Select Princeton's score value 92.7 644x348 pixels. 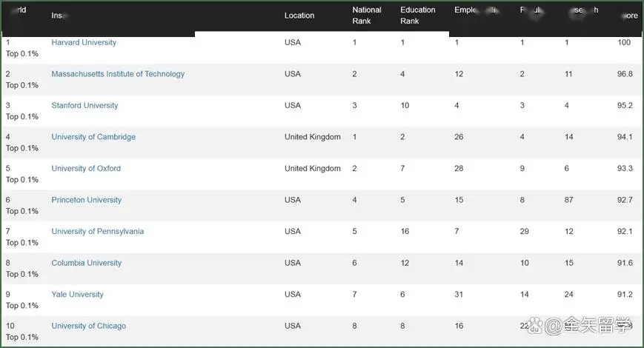(x=625, y=200)
